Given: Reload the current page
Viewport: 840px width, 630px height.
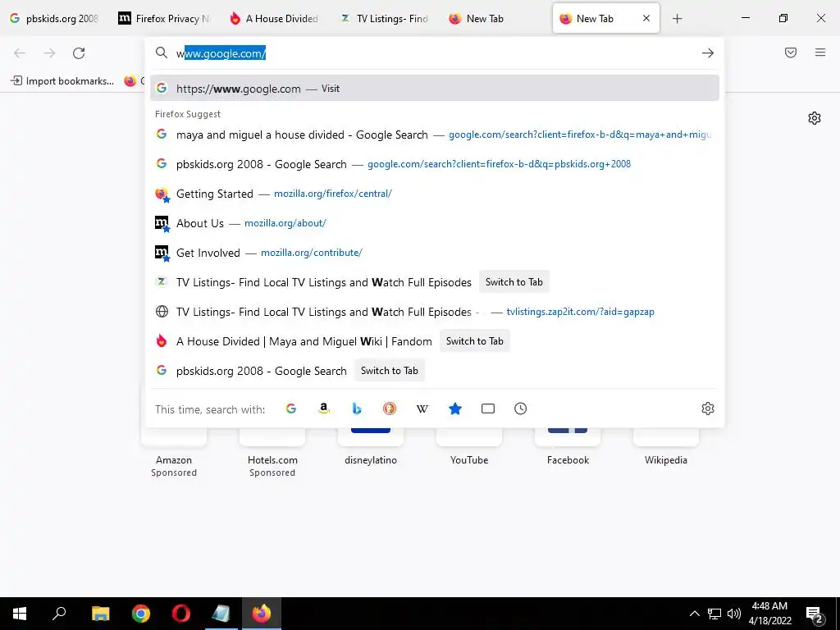Looking at the screenshot, I should (x=79, y=53).
